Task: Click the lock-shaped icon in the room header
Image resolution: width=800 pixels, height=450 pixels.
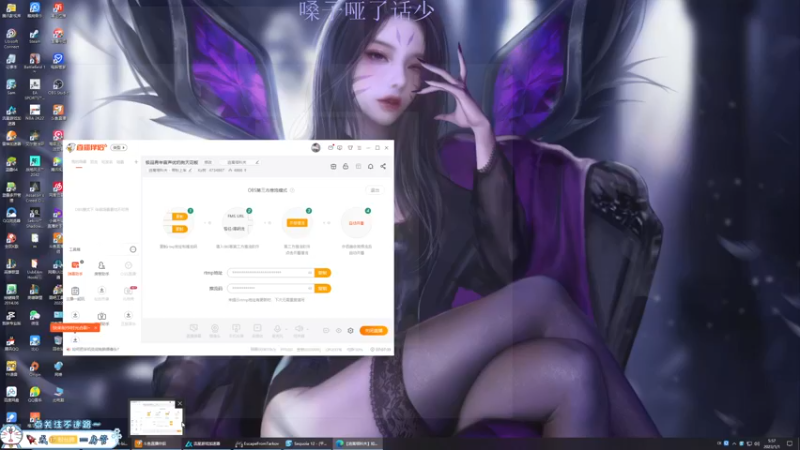Action: [x=345, y=166]
